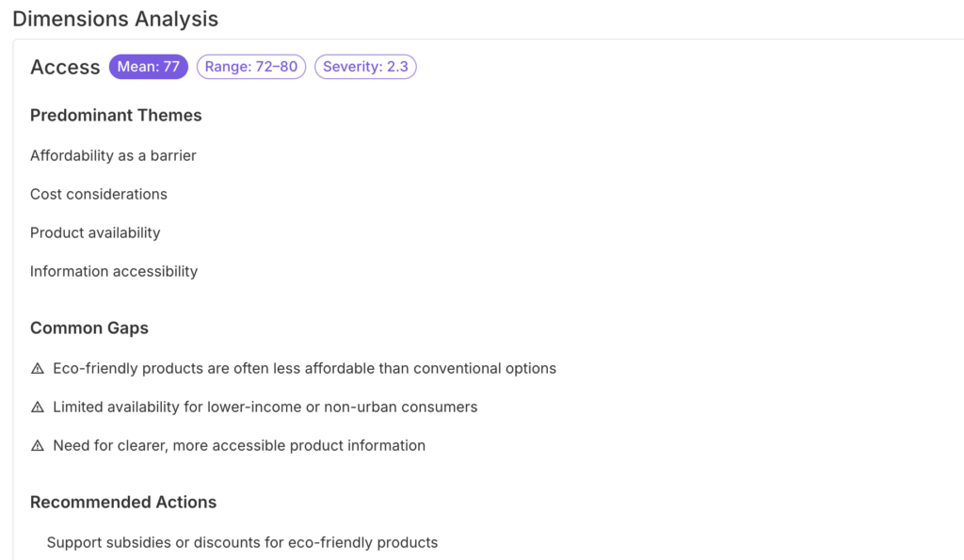Click the Severity: 2.3 badge
This screenshot has height=560, width=964.
point(365,67)
